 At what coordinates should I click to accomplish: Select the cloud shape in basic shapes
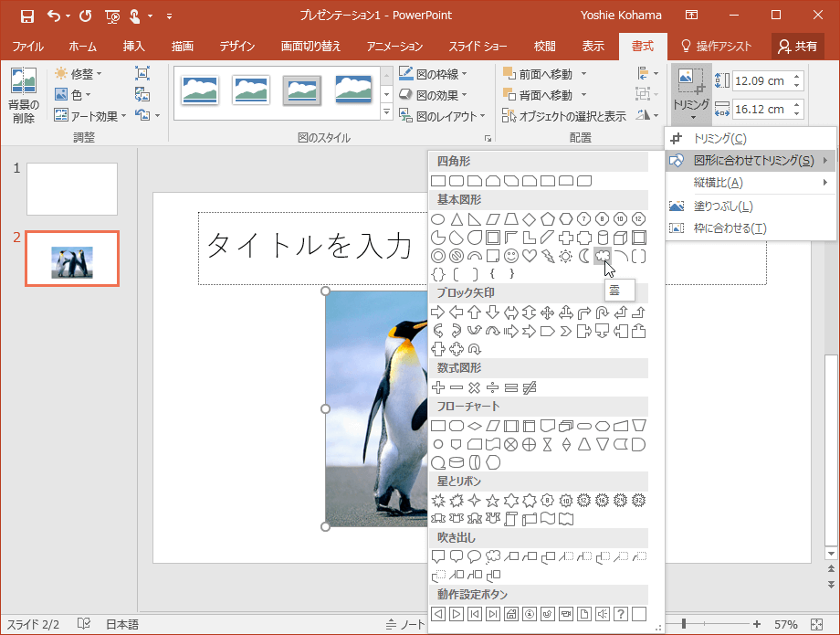coord(602,256)
